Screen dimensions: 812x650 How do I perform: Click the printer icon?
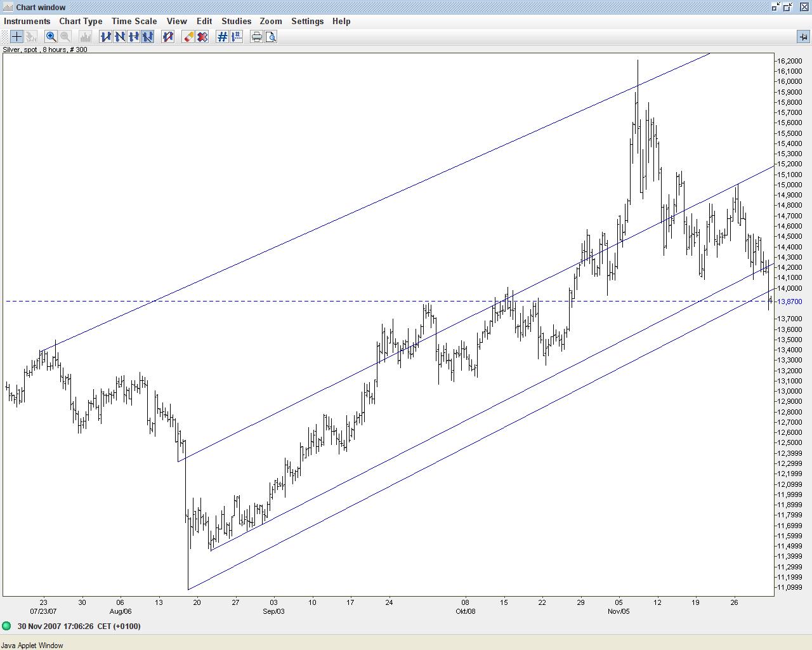(256, 37)
